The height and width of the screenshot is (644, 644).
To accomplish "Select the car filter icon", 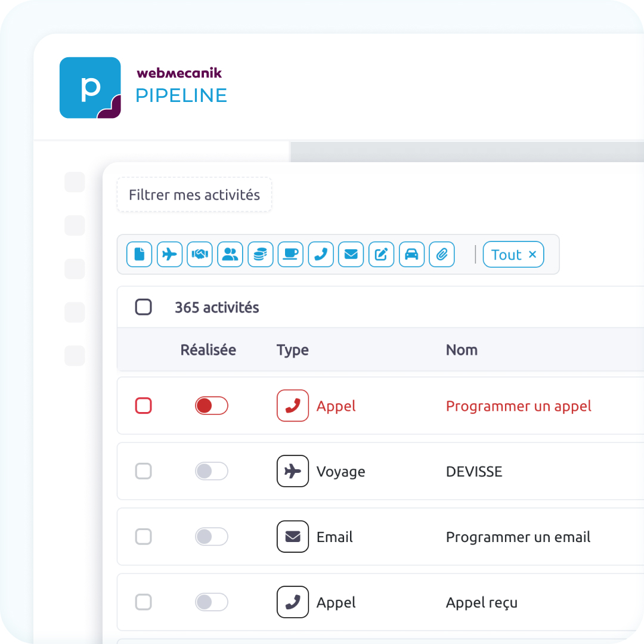I will tap(411, 255).
